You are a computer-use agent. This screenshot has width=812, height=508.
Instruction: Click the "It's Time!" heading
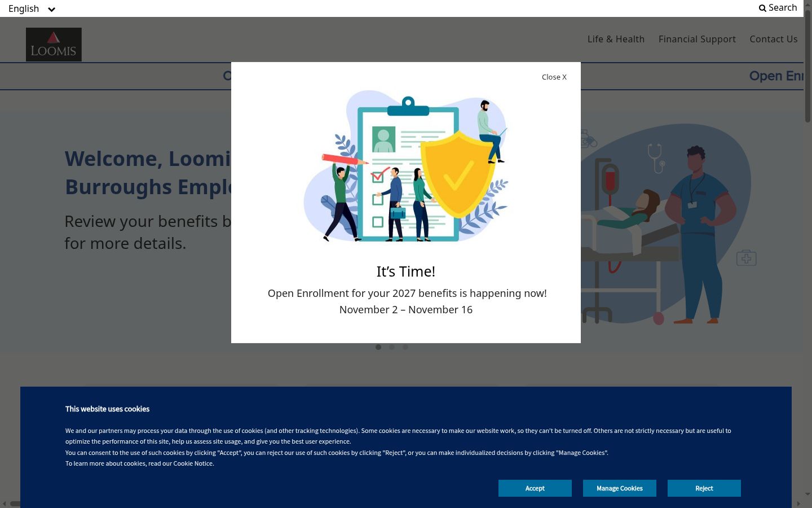tap(406, 271)
